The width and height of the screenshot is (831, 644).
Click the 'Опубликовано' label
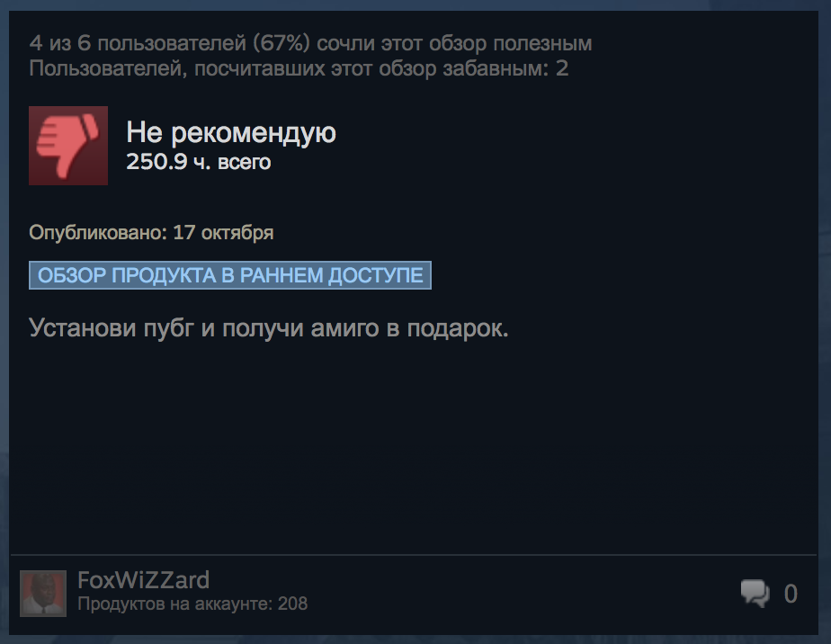(98, 233)
